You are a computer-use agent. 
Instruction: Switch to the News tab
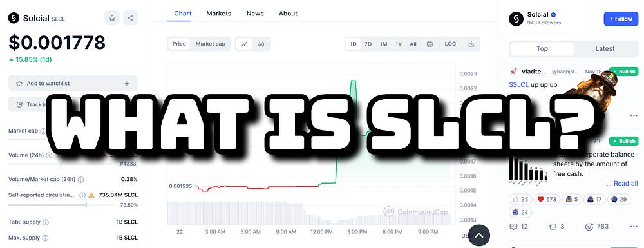point(255,13)
